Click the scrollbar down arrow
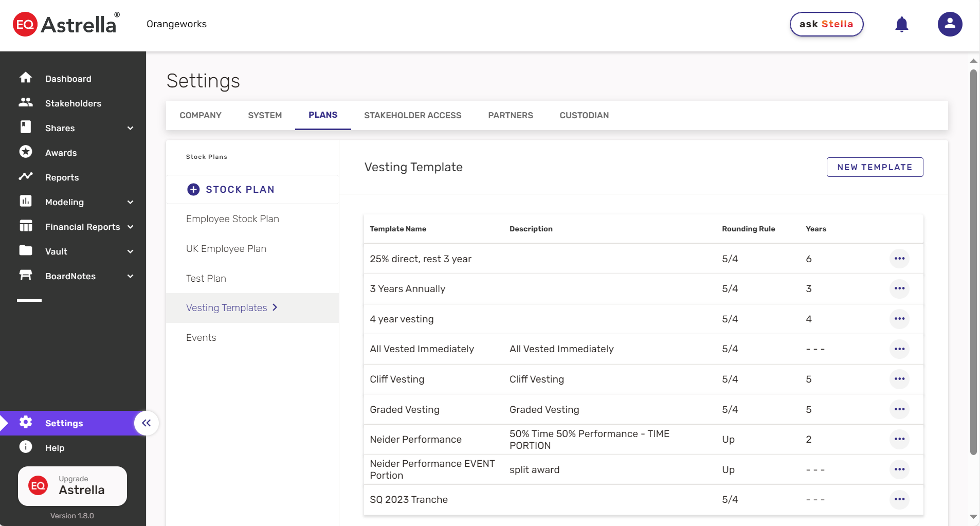The width and height of the screenshot is (980, 526). (973, 517)
